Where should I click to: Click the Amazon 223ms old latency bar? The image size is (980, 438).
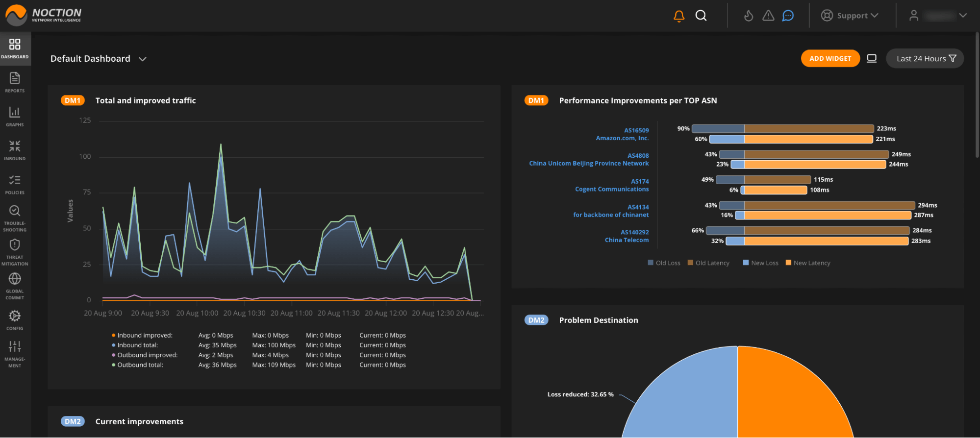coord(809,129)
